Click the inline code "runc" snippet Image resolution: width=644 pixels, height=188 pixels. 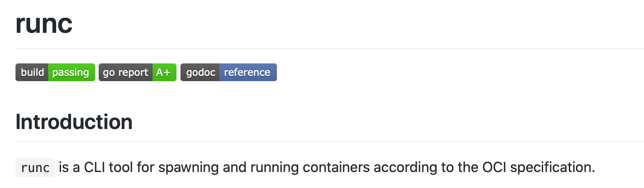pos(35,168)
